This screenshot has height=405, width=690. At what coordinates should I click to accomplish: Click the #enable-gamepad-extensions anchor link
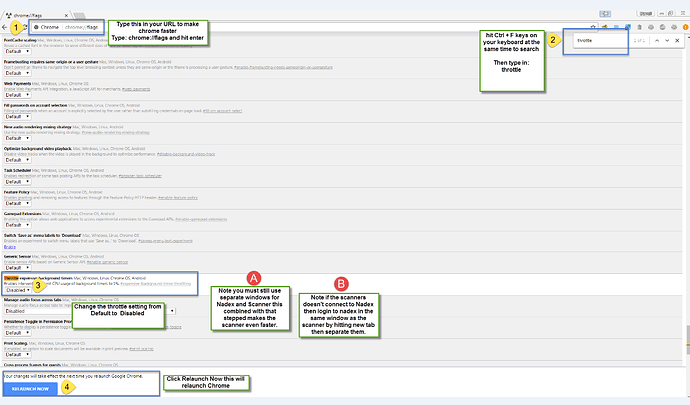(201, 219)
